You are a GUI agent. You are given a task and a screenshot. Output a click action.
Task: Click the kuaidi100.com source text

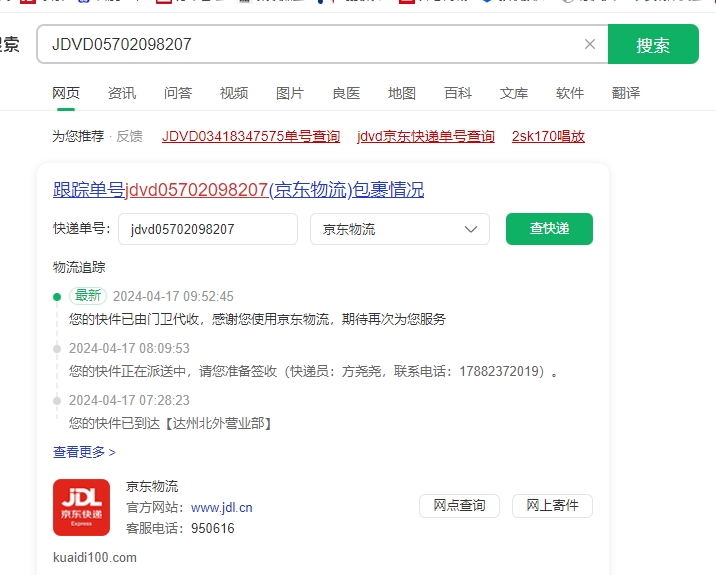[95, 558]
